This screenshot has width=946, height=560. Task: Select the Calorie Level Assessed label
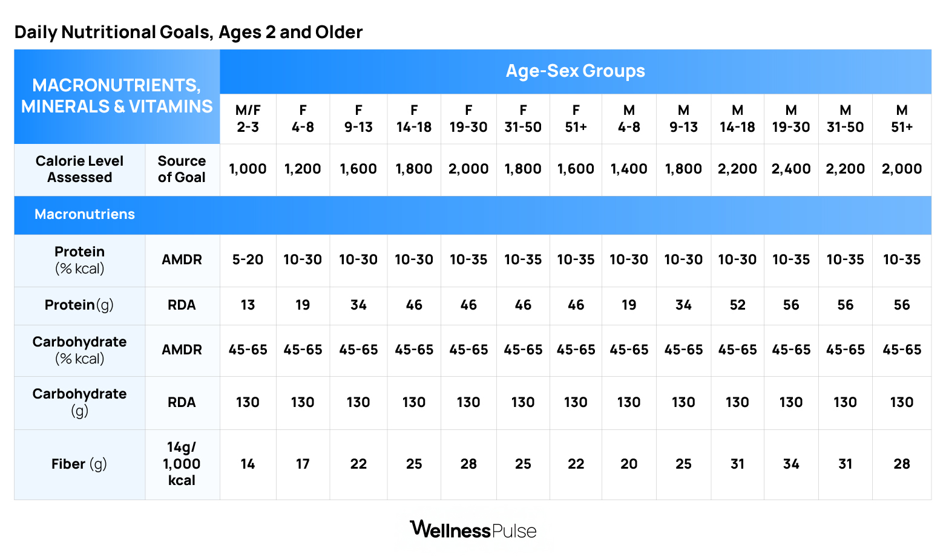(79, 169)
